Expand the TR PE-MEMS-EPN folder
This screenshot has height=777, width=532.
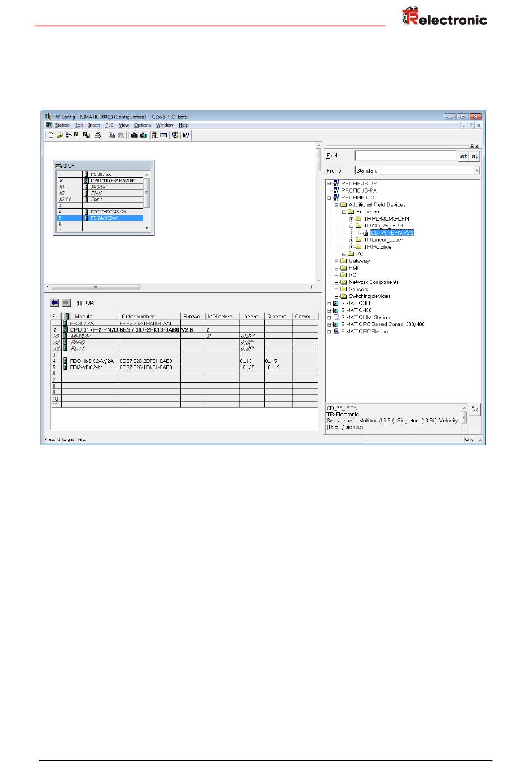pyautogui.click(x=352, y=219)
